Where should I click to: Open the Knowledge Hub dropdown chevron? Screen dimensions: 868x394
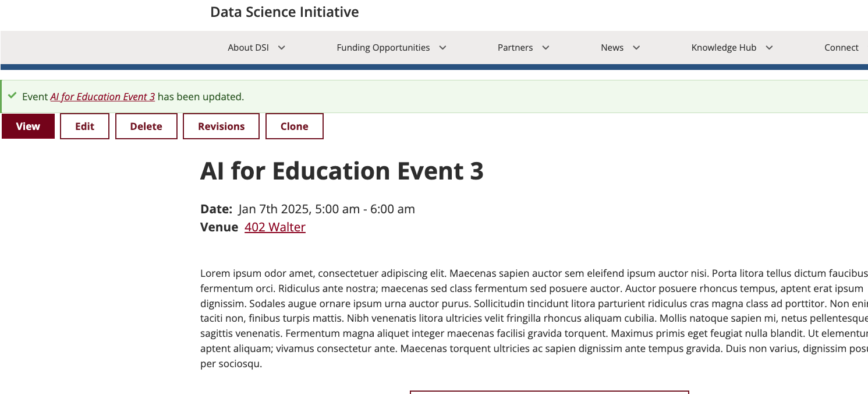pos(769,48)
